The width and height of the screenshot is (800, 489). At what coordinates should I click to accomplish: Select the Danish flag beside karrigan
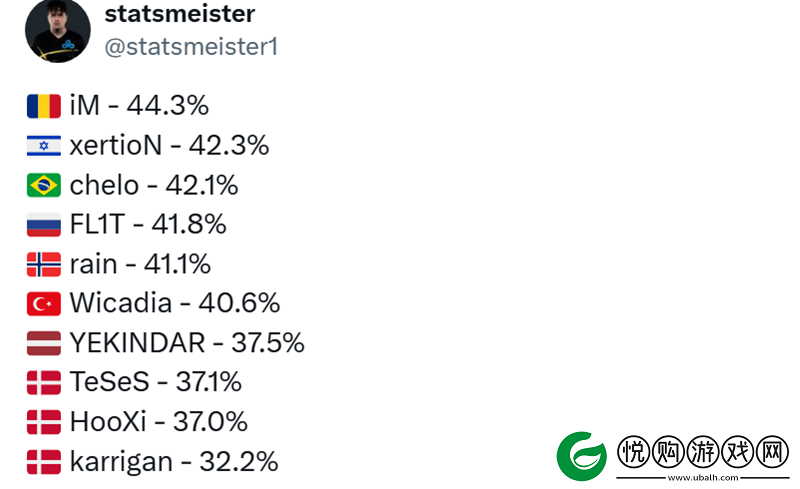pyautogui.click(x=44, y=461)
